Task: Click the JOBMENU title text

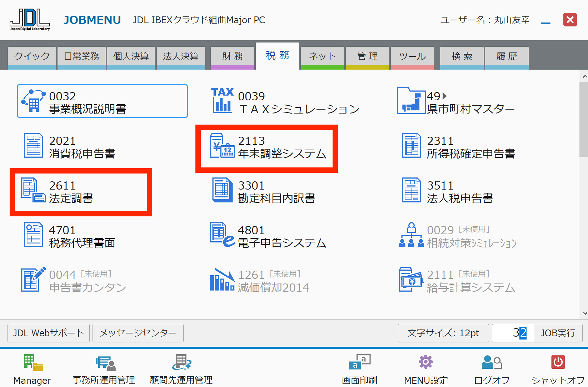Action: coord(92,20)
